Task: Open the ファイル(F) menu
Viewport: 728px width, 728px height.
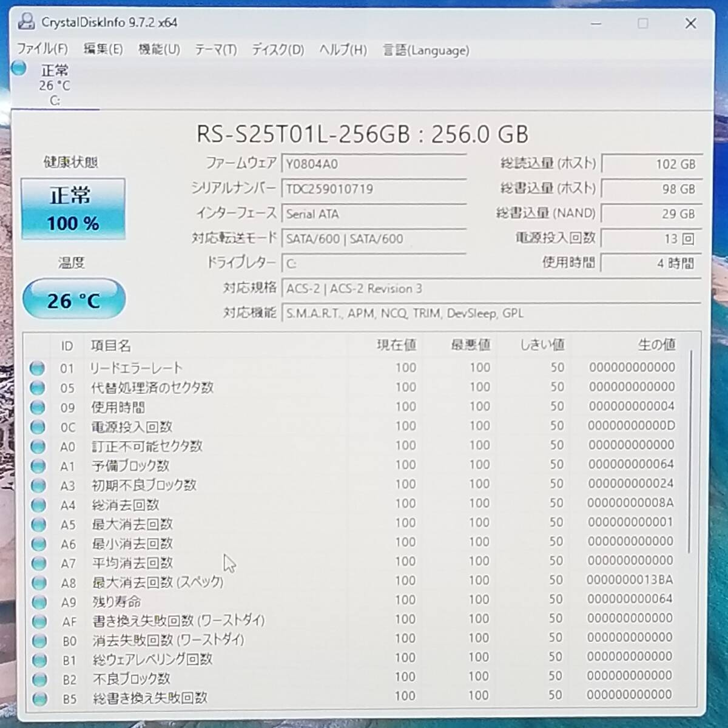Action: click(x=42, y=49)
